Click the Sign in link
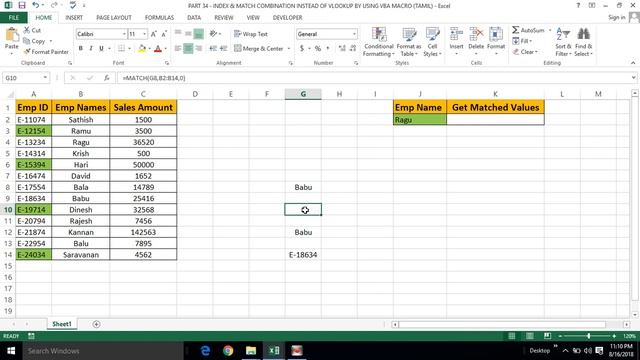The image size is (640, 360). point(616,18)
